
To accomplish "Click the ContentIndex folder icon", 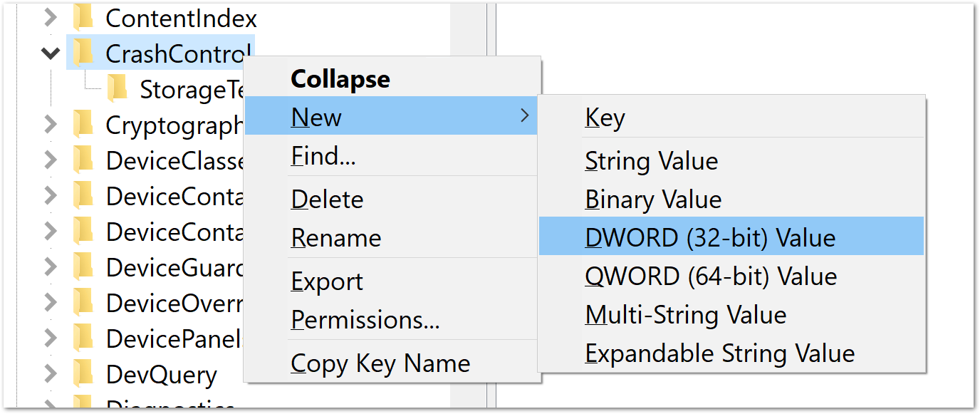I will 83,17.
